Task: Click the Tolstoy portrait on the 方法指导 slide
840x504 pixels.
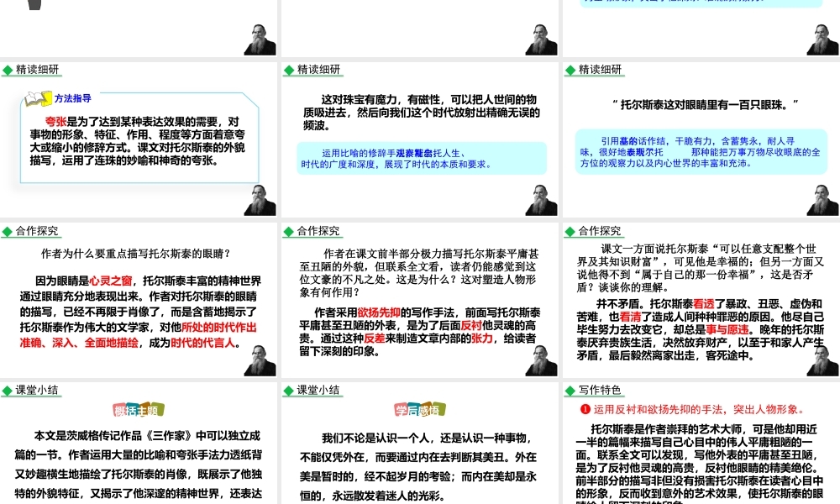Action: (x=260, y=200)
